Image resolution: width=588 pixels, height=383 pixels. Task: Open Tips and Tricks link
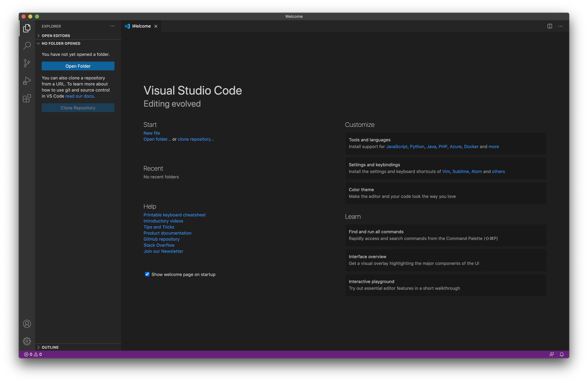(159, 227)
